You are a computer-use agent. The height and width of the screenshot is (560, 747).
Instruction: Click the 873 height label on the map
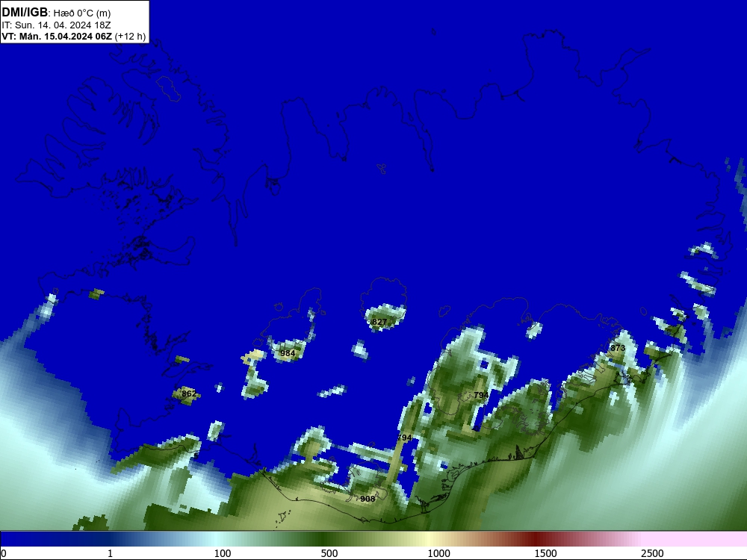[x=618, y=348]
